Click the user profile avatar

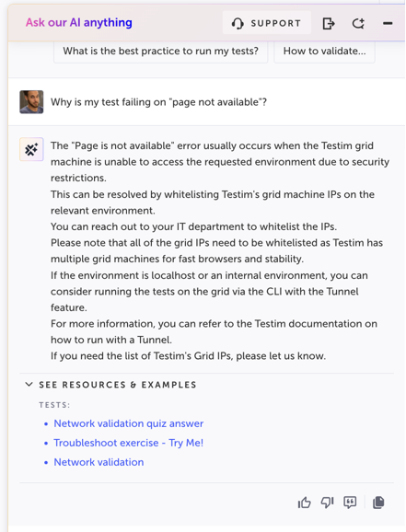click(x=31, y=102)
